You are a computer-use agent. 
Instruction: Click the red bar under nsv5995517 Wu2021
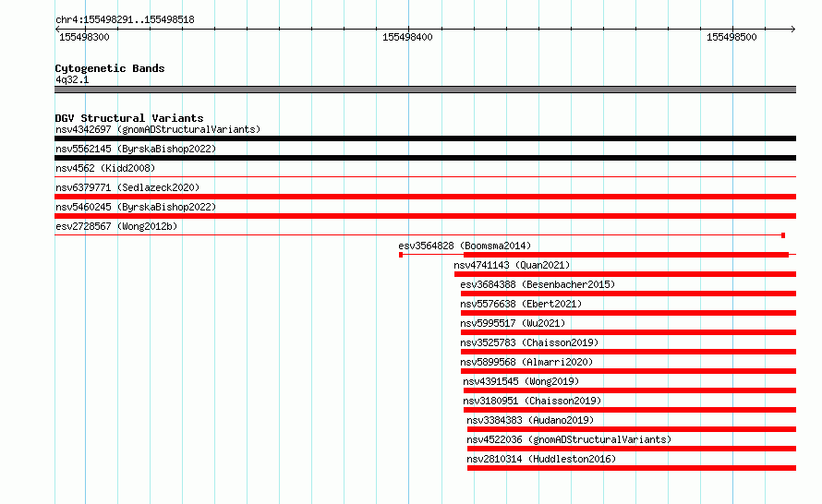pyautogui.click(x=629, y=332)
